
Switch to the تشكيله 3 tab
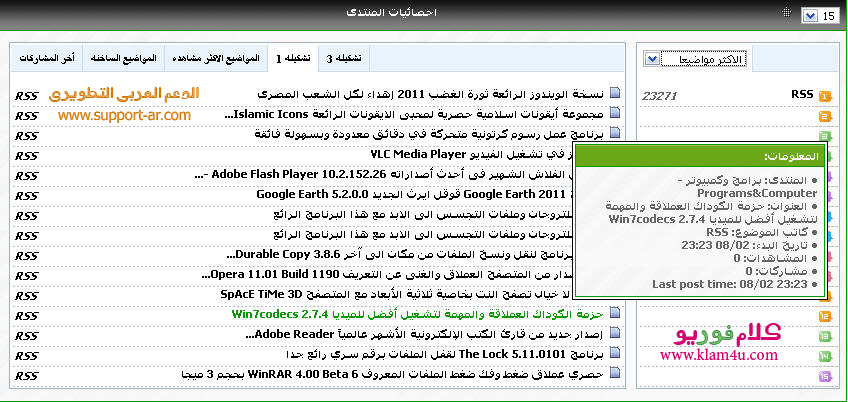pos(343,58)
